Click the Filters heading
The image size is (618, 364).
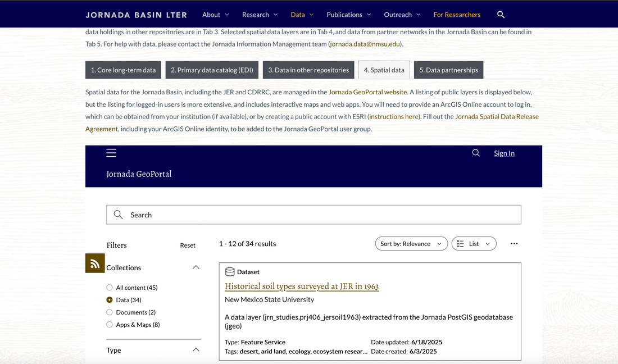click(x=117, y=245)
